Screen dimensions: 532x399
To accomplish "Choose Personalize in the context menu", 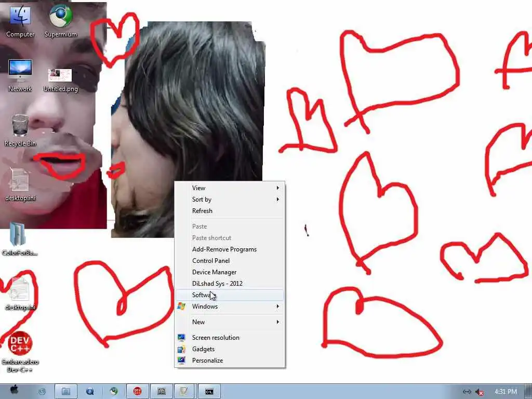I will (230, 361).
